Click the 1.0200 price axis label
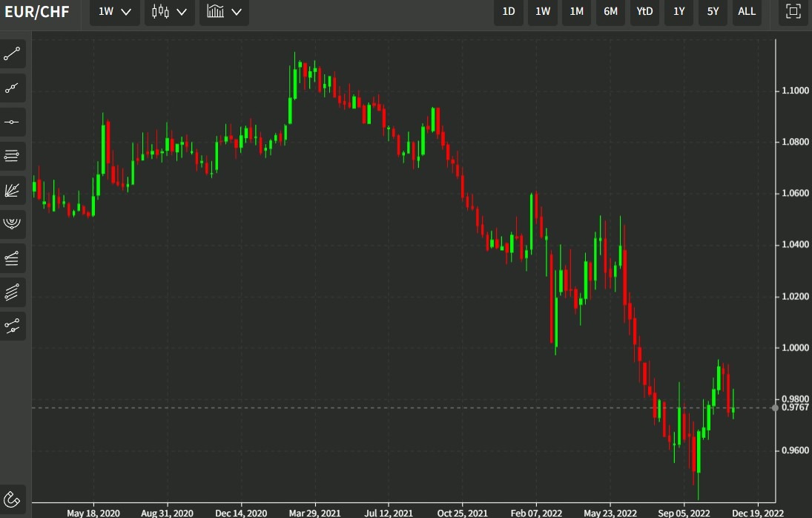This screenshot has width=812, height=518. (x=795, y=296)
